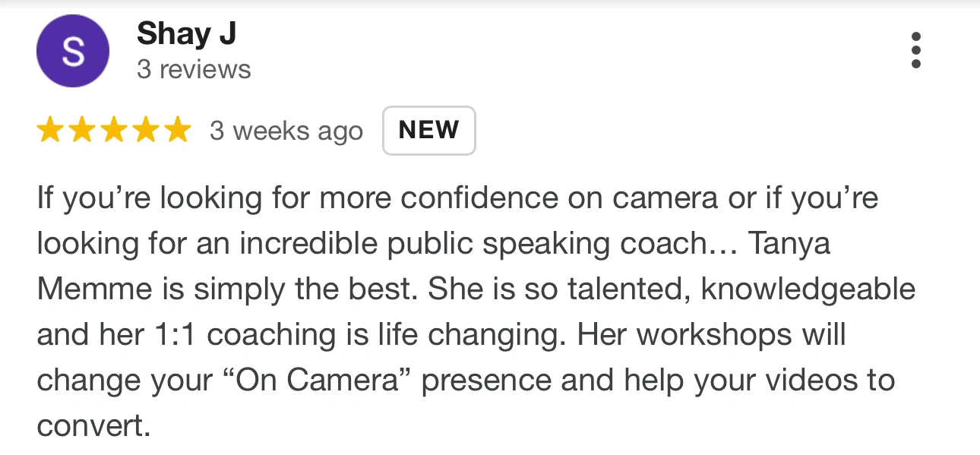Viewport: 980px width, 455px height.
Task: Open reviewer Shay J's profile name
Action: pos(186,33)
